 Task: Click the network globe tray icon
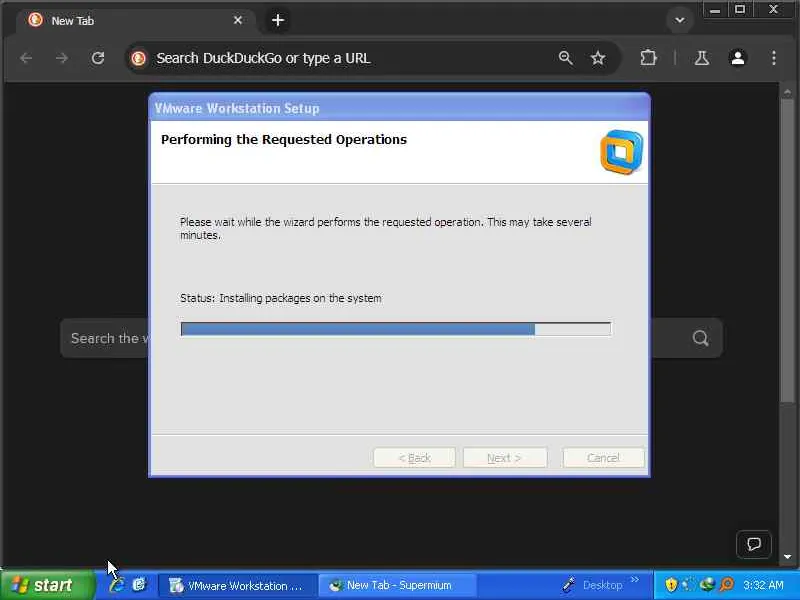(707, 585)
